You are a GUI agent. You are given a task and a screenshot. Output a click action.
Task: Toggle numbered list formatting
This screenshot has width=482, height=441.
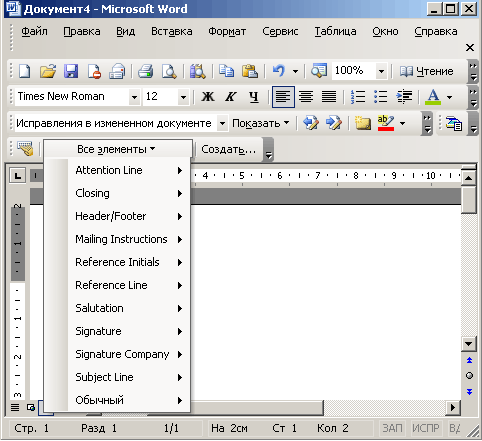click(358, 97)
